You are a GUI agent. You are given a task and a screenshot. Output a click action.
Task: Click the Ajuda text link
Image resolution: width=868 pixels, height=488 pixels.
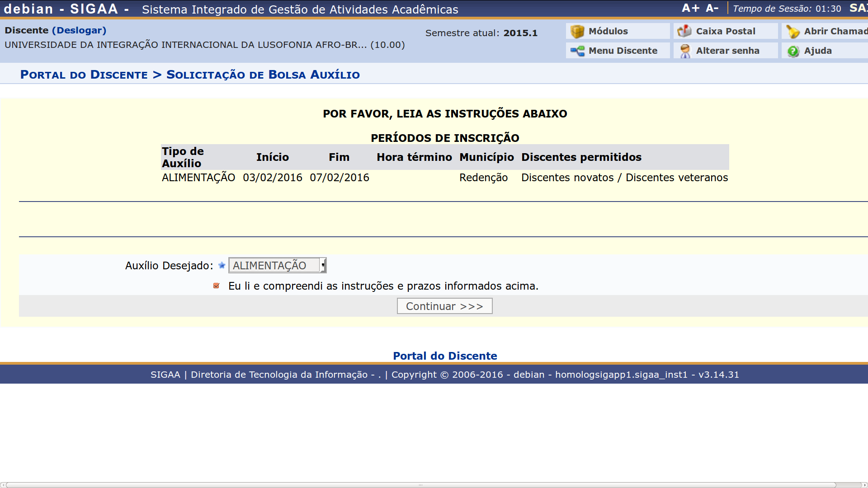(x=817, y=51)
